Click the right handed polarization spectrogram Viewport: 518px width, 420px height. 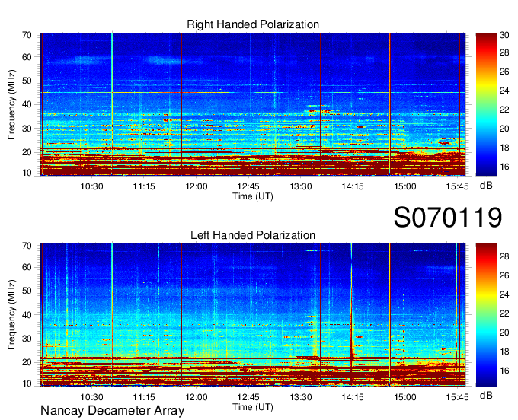click(x=253, y=104)
